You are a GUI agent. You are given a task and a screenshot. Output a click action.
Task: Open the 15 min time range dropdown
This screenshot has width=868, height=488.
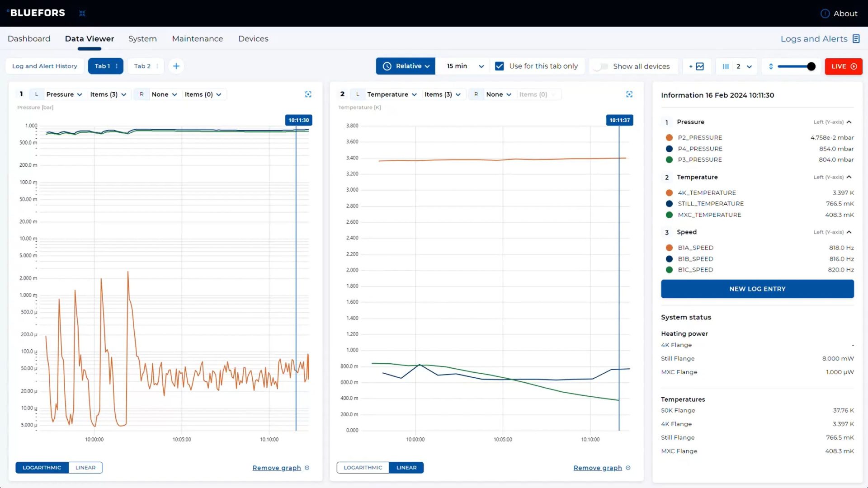pyautogui.click(x=465, y=66)
